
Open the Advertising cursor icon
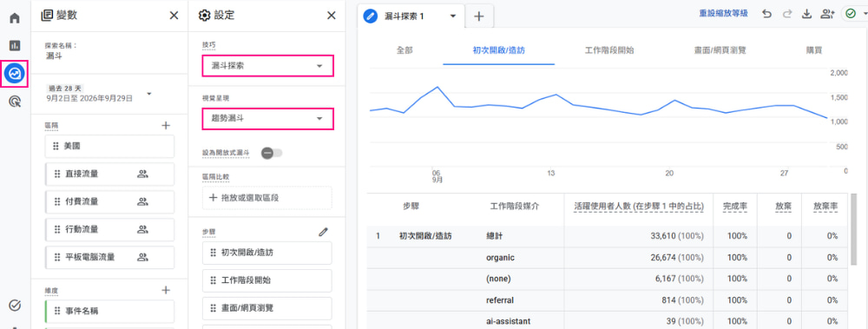(15, 101)
